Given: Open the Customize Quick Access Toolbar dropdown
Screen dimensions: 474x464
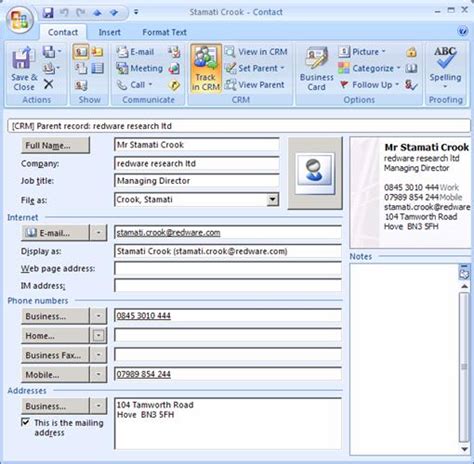Looking at the screenshot, I should 136,12.
